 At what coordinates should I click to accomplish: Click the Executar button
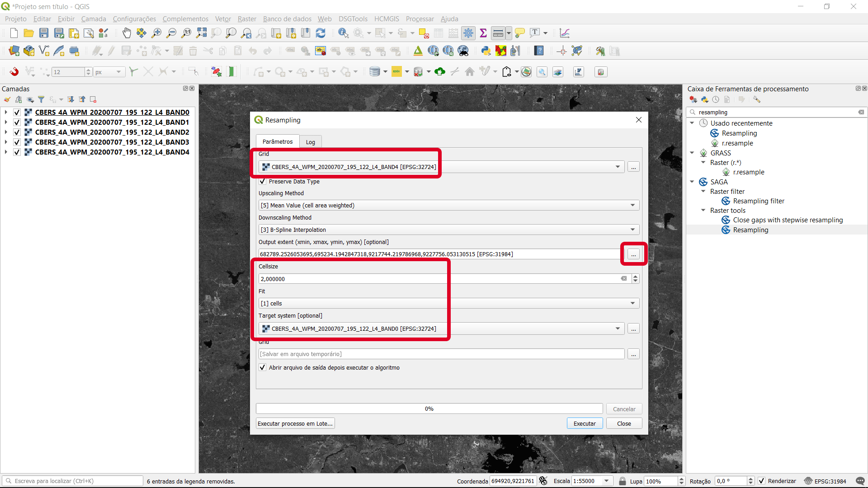pyautogui.click(x=585, y=423)
